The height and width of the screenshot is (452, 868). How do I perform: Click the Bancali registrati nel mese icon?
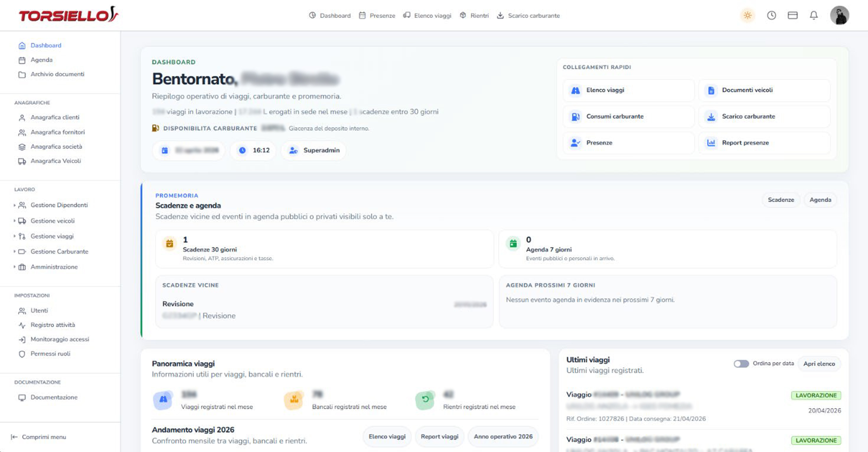coord(294,400)
